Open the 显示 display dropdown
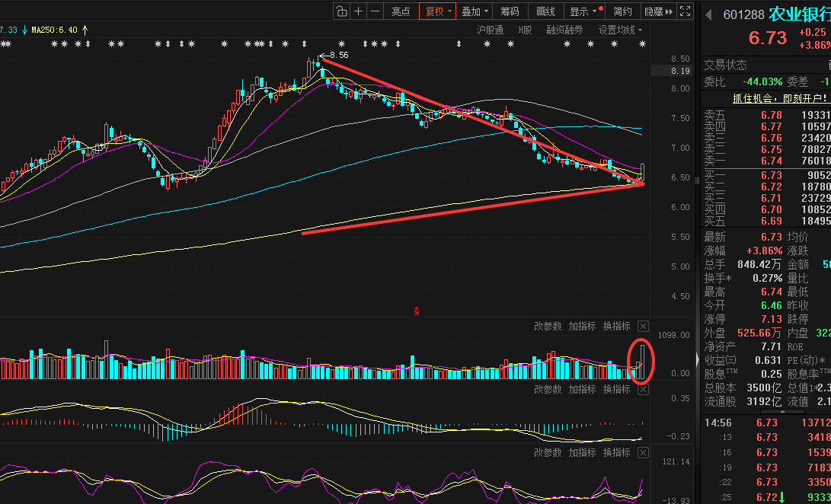The height and width of the screenshot is (504, 831). 584,11
